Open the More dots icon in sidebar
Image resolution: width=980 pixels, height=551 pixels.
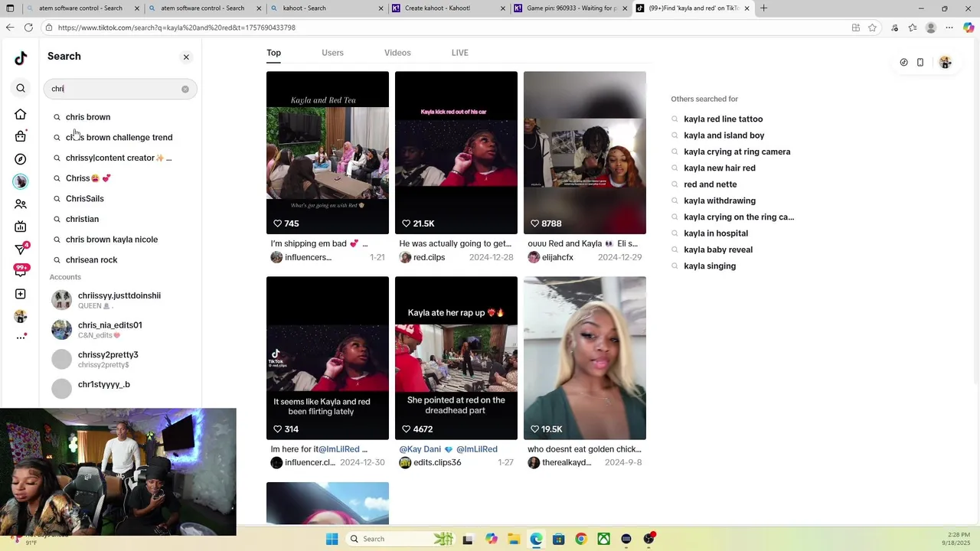21,337
